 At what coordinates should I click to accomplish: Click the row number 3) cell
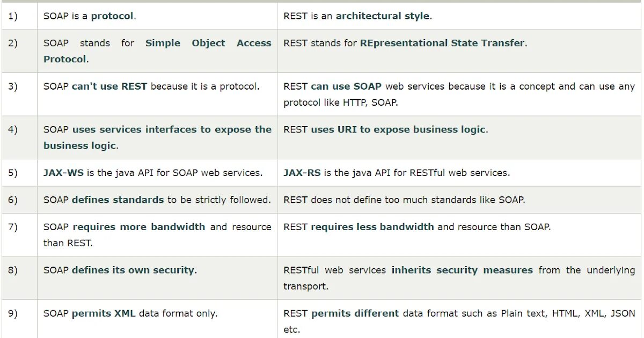click(x=19, y=94)
